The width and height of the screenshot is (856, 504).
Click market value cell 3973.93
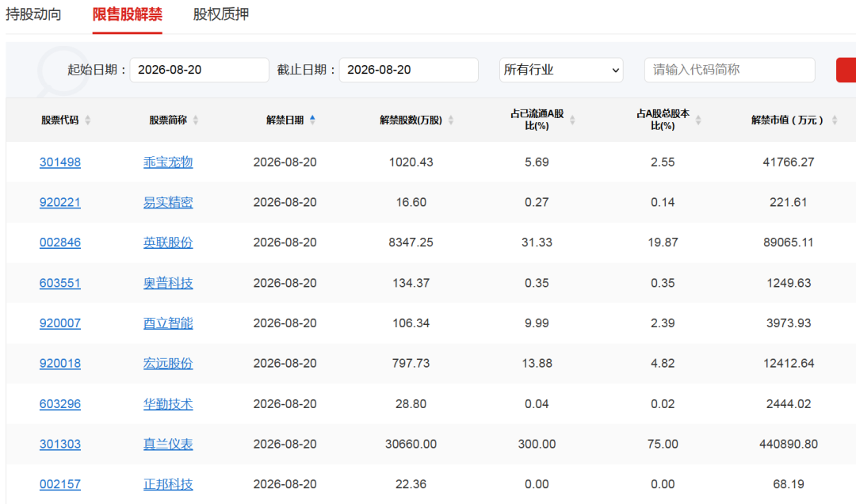(789, 323)
